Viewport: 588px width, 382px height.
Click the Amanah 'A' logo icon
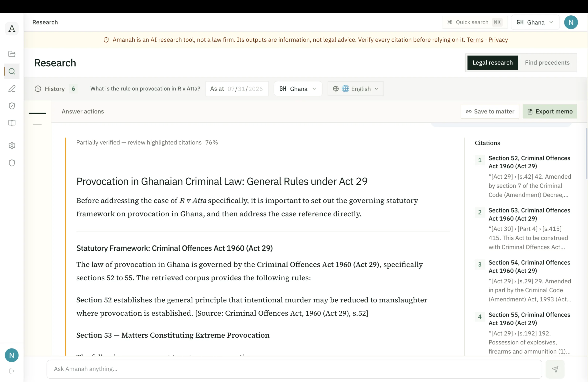(12, 29)
